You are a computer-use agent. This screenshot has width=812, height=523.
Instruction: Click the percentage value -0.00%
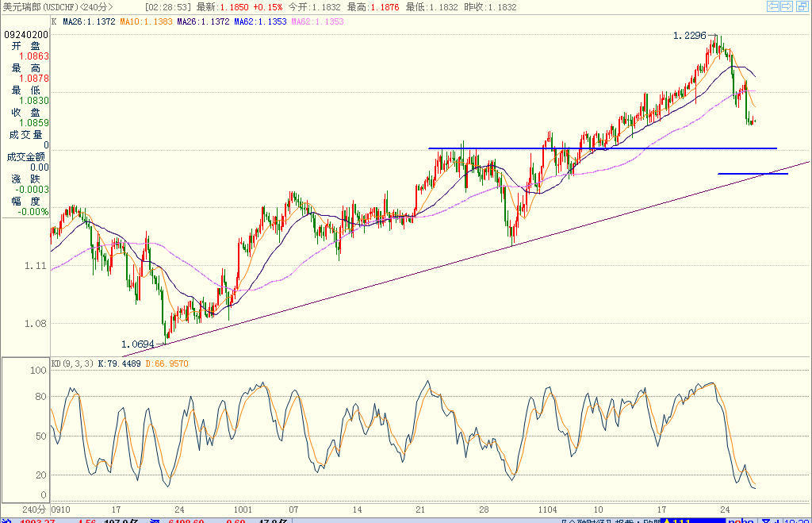33,212
